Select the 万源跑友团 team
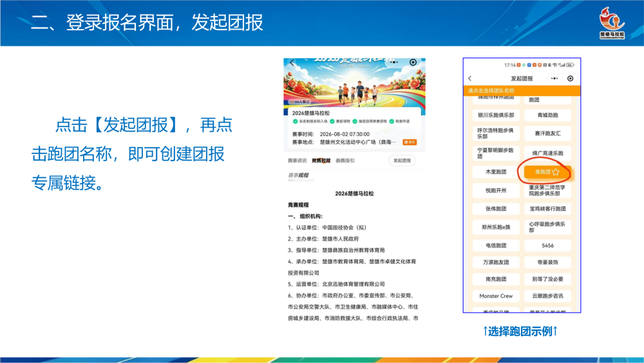 pyautogui.click(x=496, y=262)
